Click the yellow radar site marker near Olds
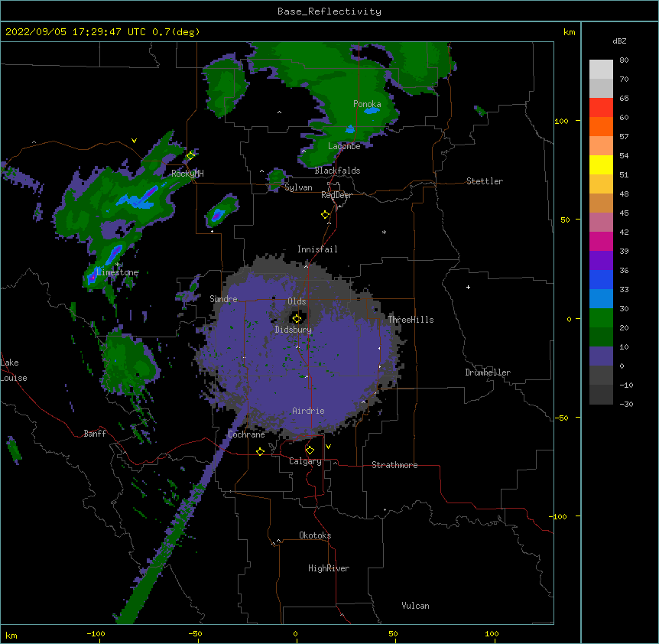This screenshot has height=644, width=659. pyautogui.click(x=297, y=319)
